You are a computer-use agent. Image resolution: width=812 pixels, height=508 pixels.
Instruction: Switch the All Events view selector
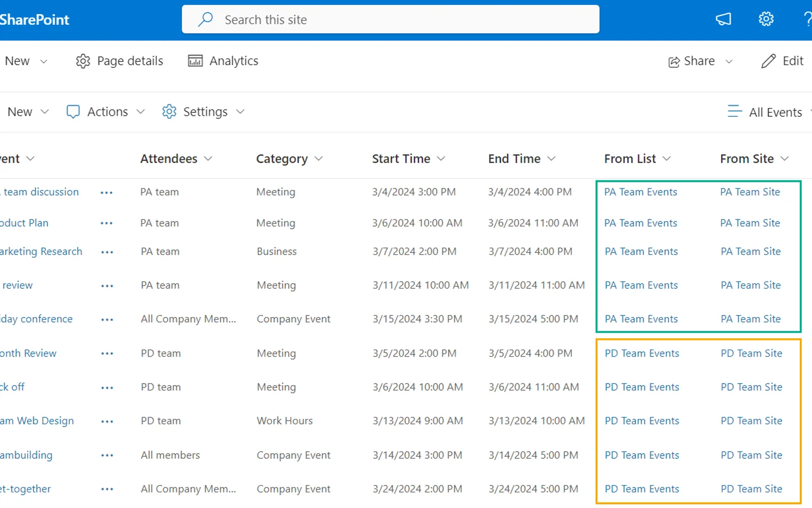[769, 112]
